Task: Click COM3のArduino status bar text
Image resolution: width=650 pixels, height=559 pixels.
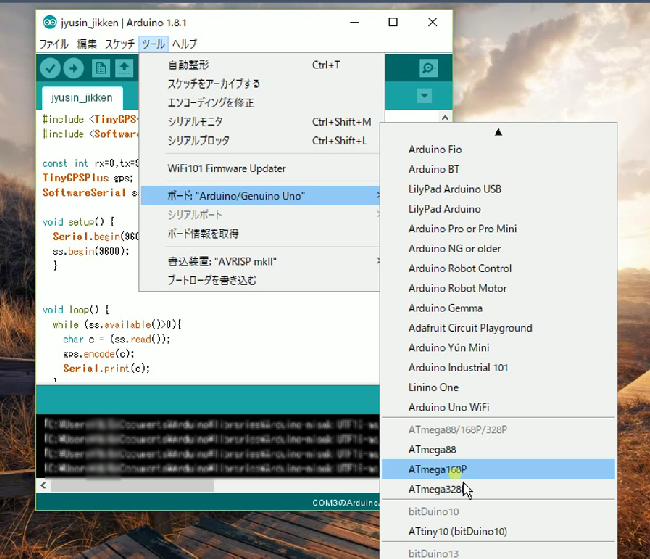Action: coord(345,503)
